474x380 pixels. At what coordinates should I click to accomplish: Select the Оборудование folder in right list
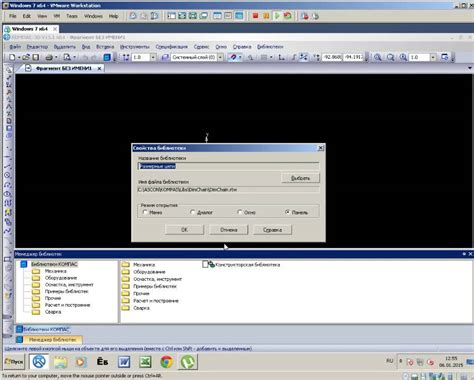[x=149, y=272]
